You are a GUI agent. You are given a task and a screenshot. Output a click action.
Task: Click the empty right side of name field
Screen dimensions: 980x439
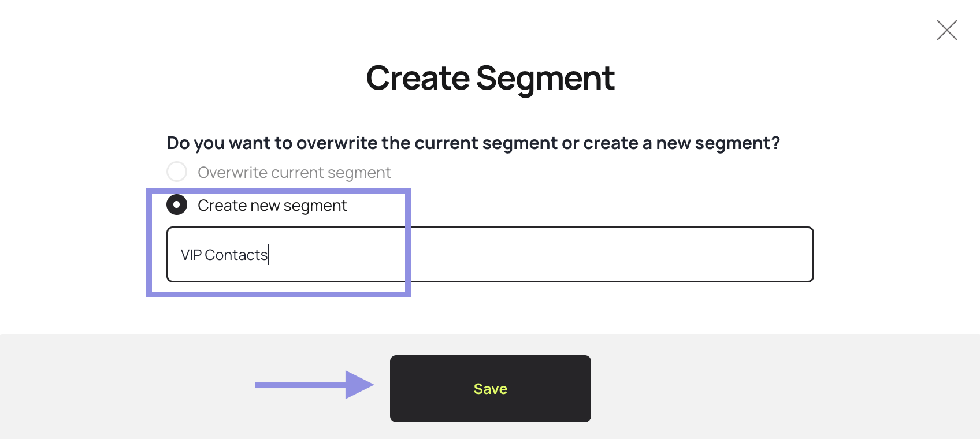636,255
